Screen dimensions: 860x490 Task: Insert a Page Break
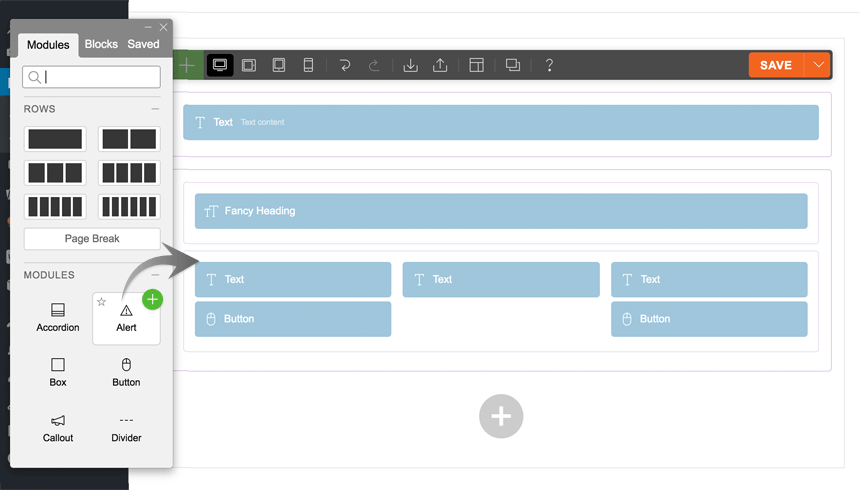click(x=92, y=239)
